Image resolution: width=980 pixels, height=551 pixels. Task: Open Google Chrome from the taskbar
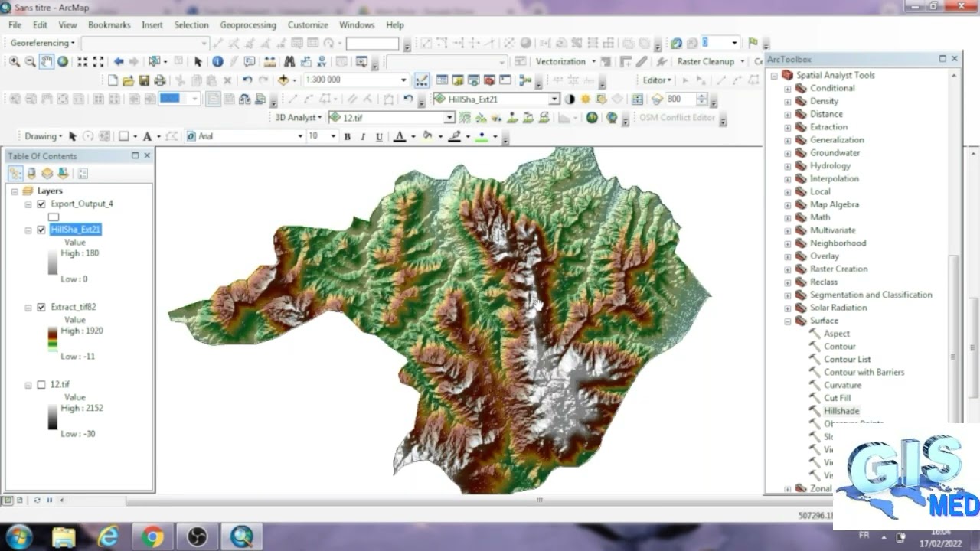pos(152,537)
